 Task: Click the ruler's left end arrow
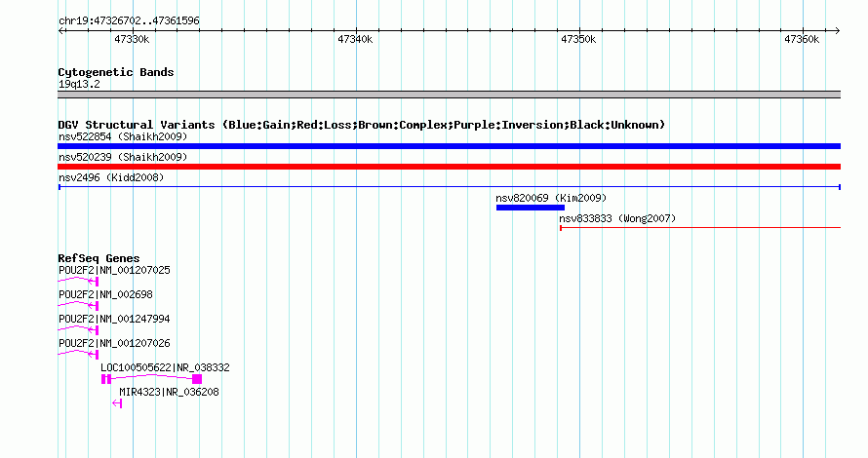click(60, 31)
